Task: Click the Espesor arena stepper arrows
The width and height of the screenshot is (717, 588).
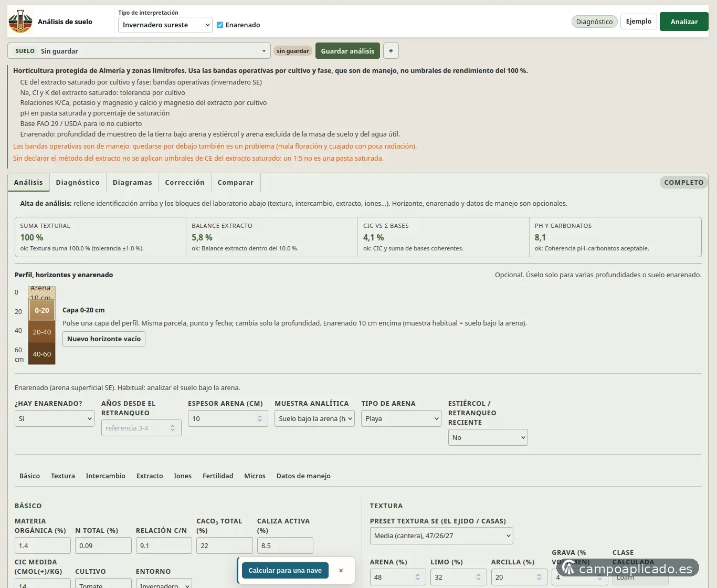Action: 260,418
